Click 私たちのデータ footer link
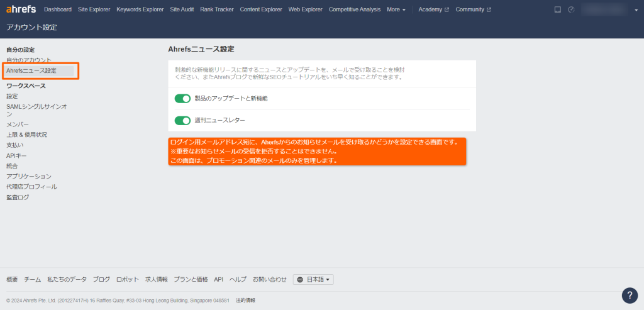This screenshot has width=644, height=310. tap(67, 280)
